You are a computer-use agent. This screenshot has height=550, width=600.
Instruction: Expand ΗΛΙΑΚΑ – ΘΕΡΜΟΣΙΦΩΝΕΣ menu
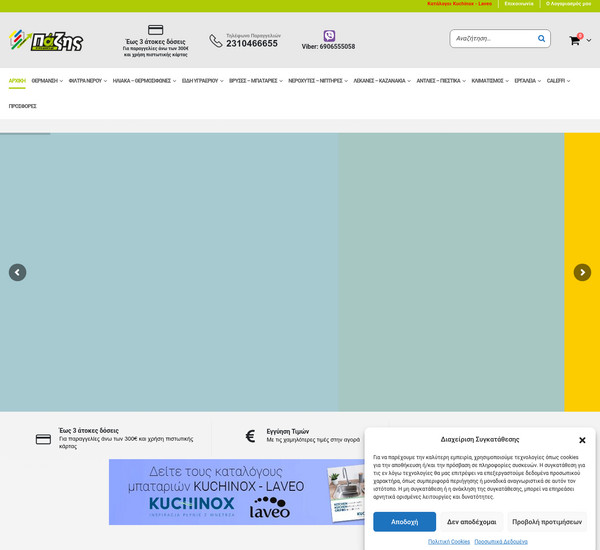144,81
